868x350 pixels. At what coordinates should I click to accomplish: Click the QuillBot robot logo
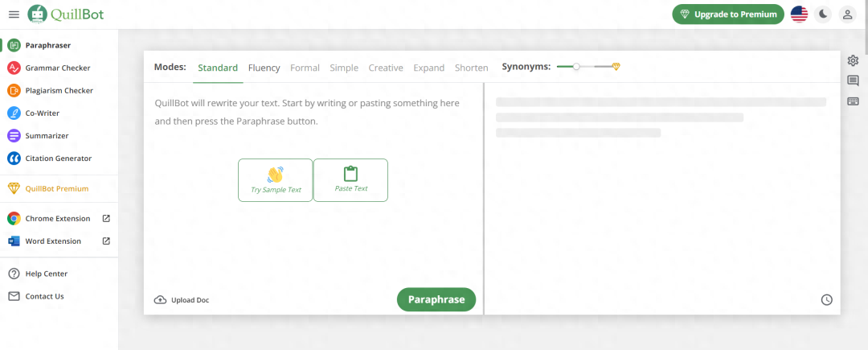coord(38,14)
